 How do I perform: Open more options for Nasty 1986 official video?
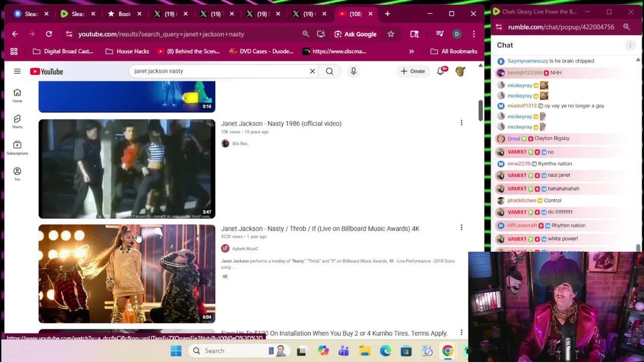(461, 123)
